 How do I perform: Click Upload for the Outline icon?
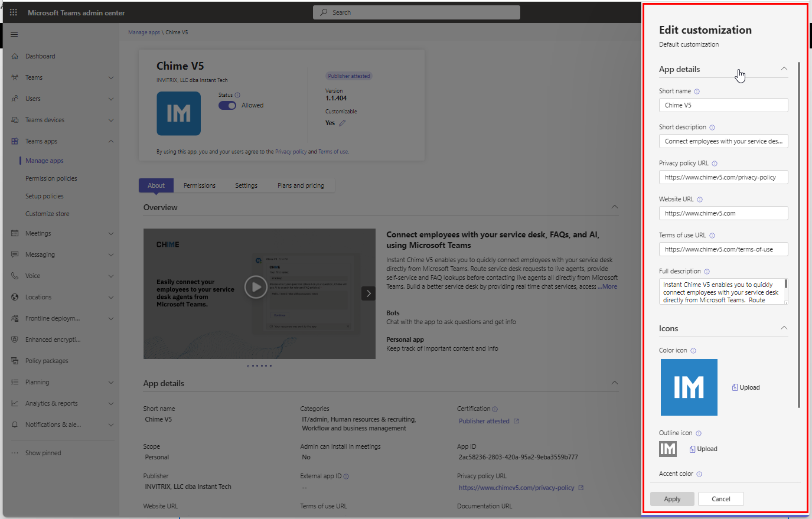click(703, 449)
